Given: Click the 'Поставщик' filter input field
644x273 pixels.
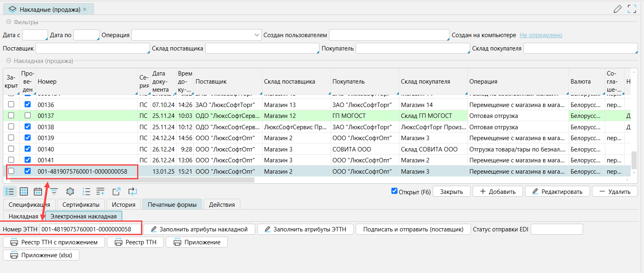Looking at the screenshot, I should [92, 48].
